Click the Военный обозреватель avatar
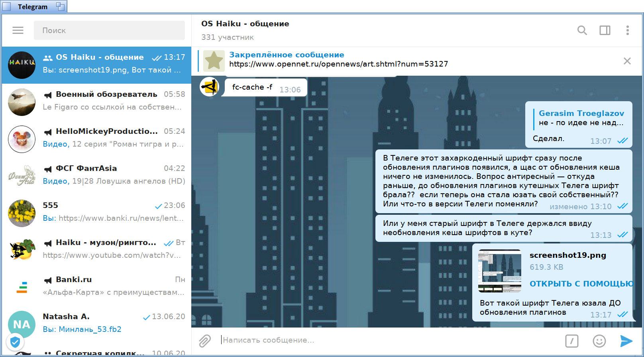The height and width of the screenshot is (357, 644). pyautogui.click(x=22, y=102)
